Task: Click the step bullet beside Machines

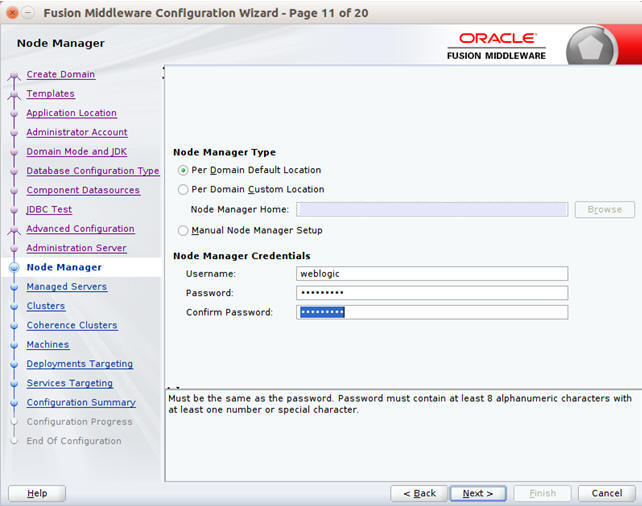Action: tap(14, 345)
